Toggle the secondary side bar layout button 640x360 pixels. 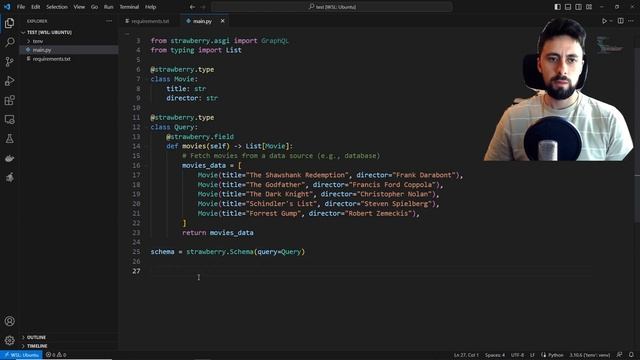click(x=578, y=7)
